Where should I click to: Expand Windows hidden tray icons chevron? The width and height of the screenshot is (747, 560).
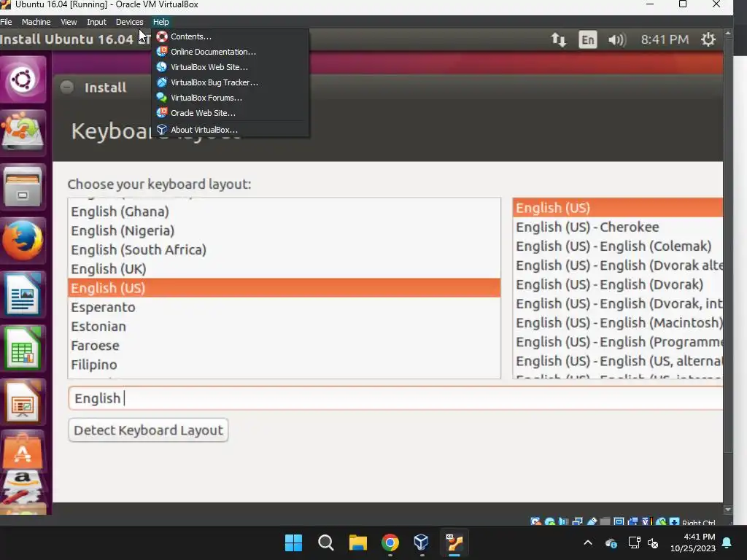pyautogui.click(x=588, y=542)
